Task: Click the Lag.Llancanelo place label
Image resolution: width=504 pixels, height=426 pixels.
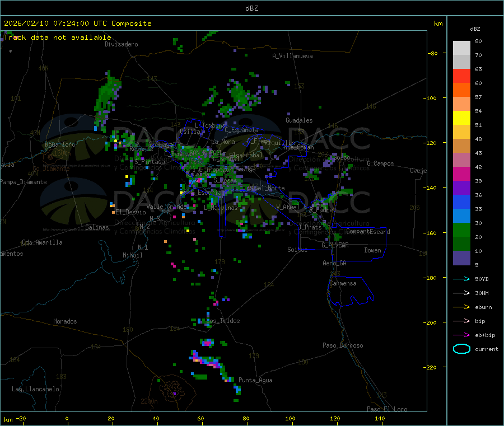Action: 36,389
